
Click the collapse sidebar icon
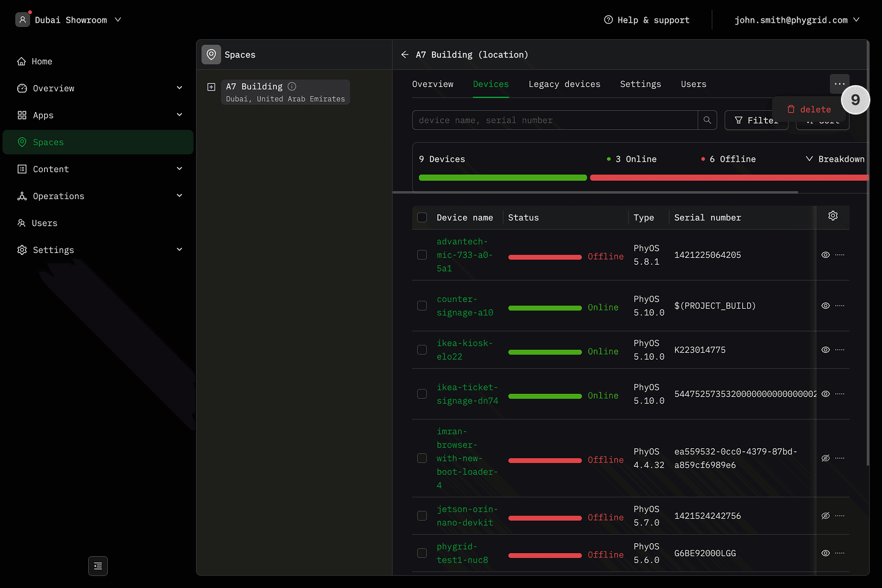pyautogui.click(x=98, y=566)
